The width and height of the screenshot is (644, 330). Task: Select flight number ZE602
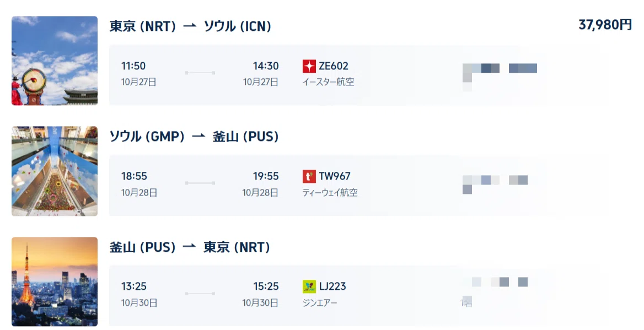click(x=334, y=66)
